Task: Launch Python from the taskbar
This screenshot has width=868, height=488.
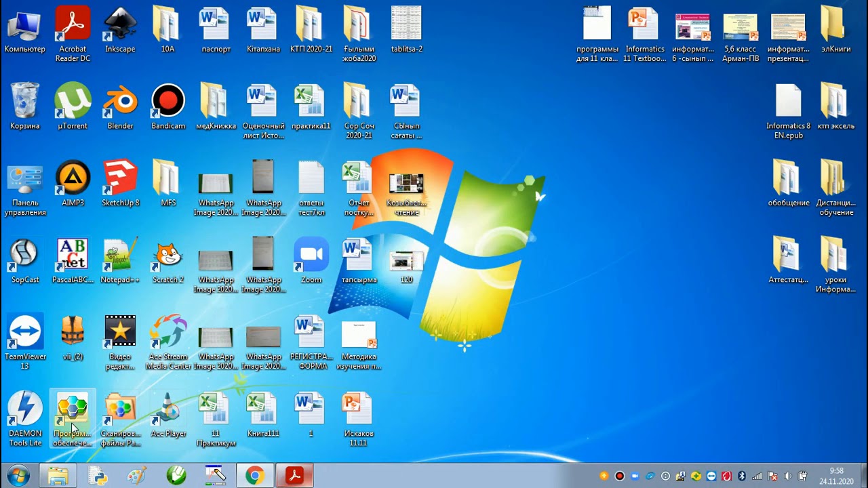Action: point(98,476)
